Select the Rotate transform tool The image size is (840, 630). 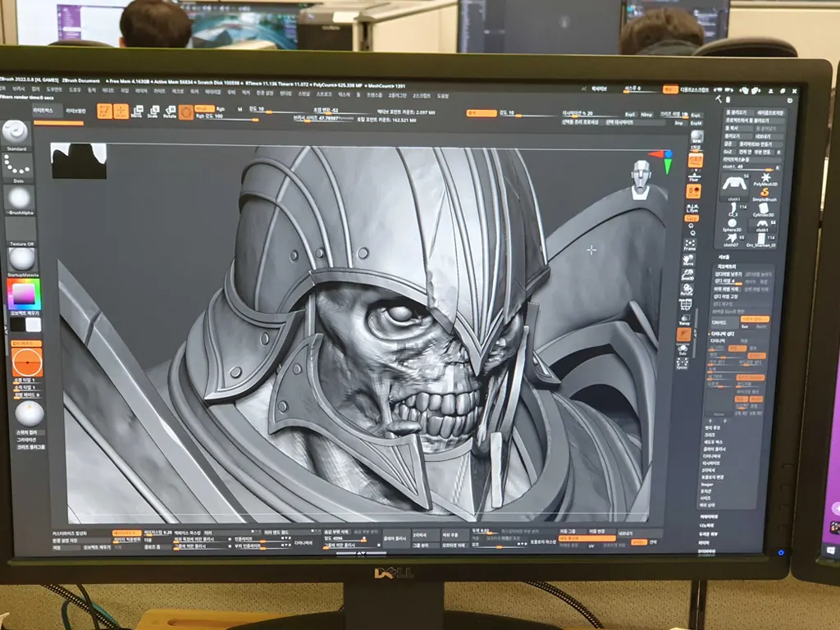[170, 112]
